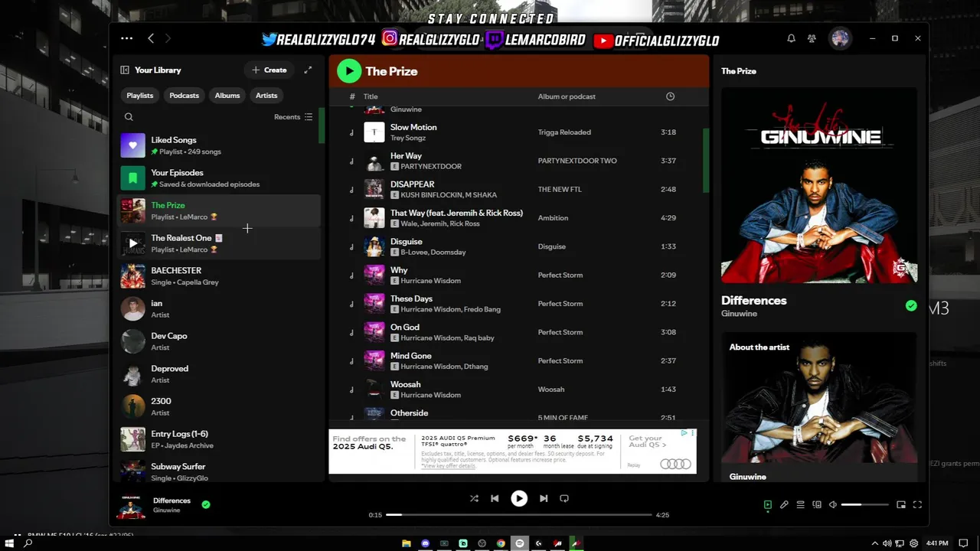Open the Friend Activity icon

tap(812, 38)
